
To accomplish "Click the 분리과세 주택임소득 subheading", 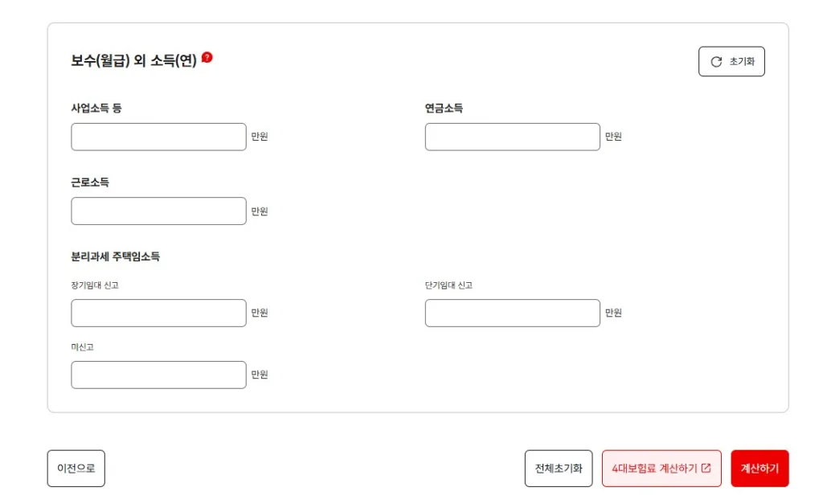I will click(x=116, y=256).
